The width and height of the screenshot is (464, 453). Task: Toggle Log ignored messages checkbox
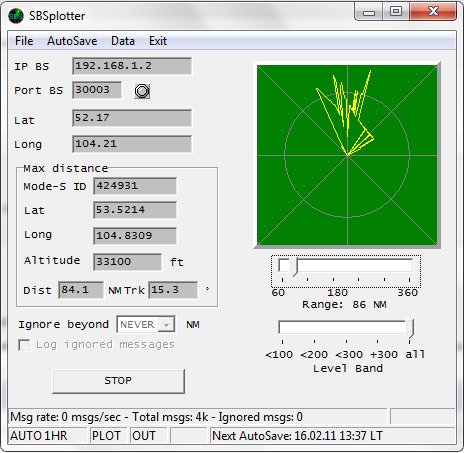[x=24, y=345]
